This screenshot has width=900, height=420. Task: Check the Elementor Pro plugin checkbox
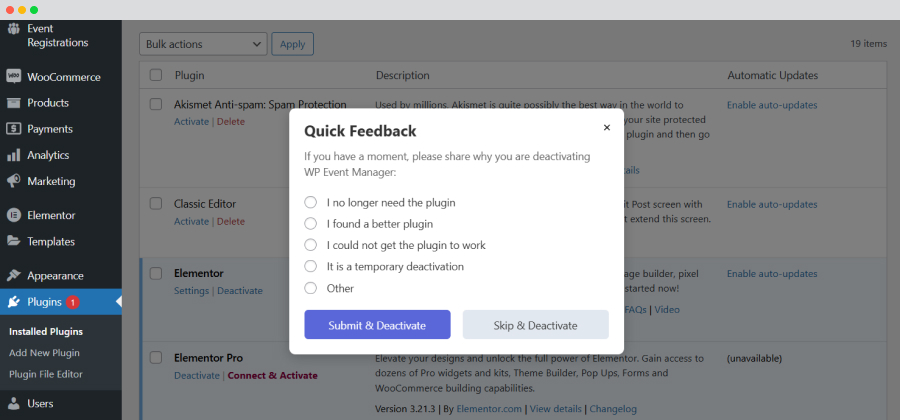click(x=156, y=357)
